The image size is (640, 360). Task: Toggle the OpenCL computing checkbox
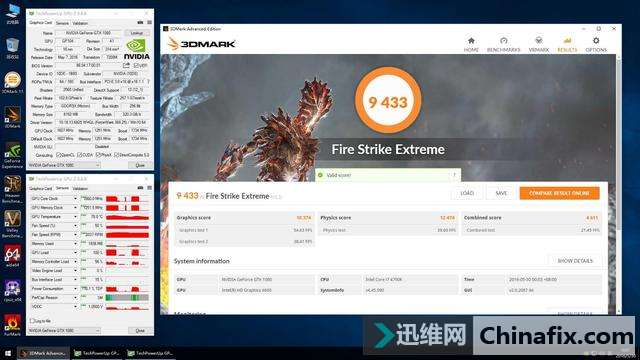click(58, 155)
